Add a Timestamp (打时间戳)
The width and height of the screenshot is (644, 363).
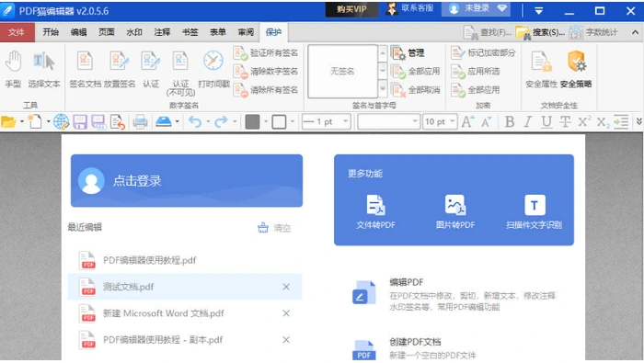click(213, 69)
